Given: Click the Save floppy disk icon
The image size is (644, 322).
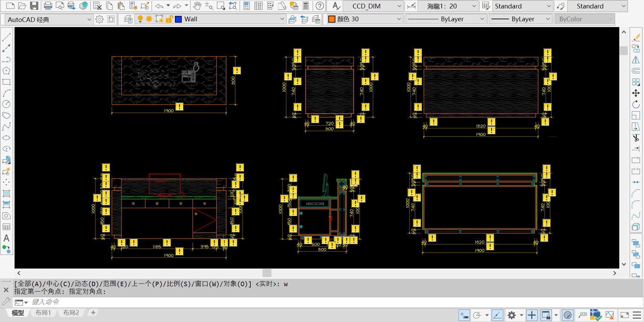Looking at the screenshot, I should (x=34, y=6).
